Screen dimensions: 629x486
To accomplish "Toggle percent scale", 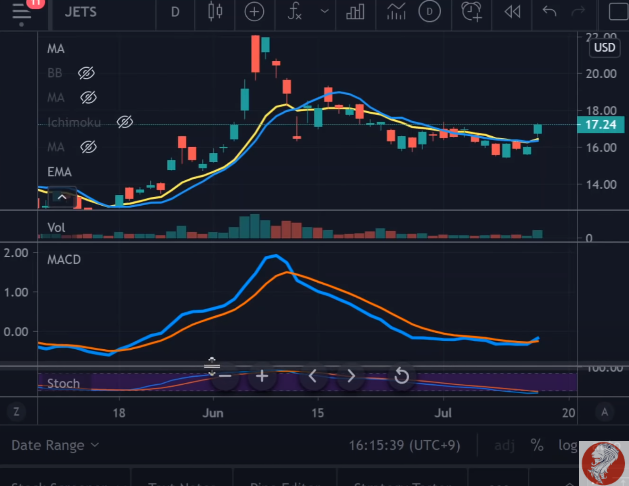I will [537, 445].
